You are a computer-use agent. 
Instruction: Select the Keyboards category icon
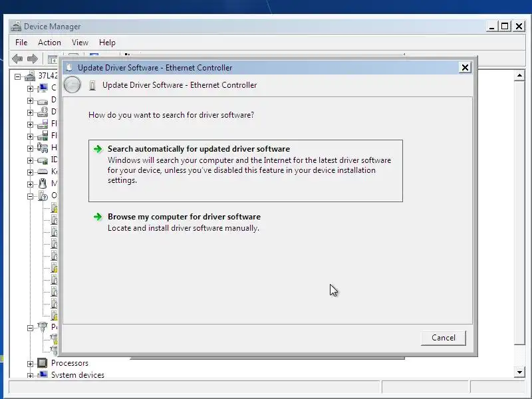pos(43,172)
